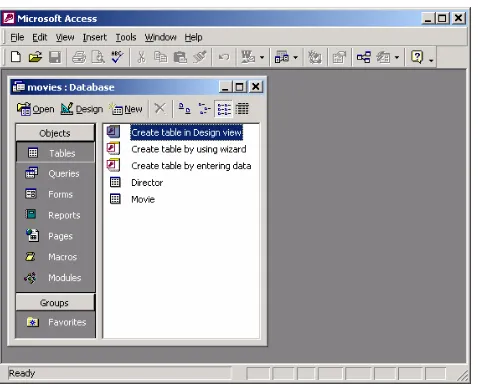Viewport: 478px width, 388px height.
Task: Click the Cut scissors icon
Action: (141, 57)
